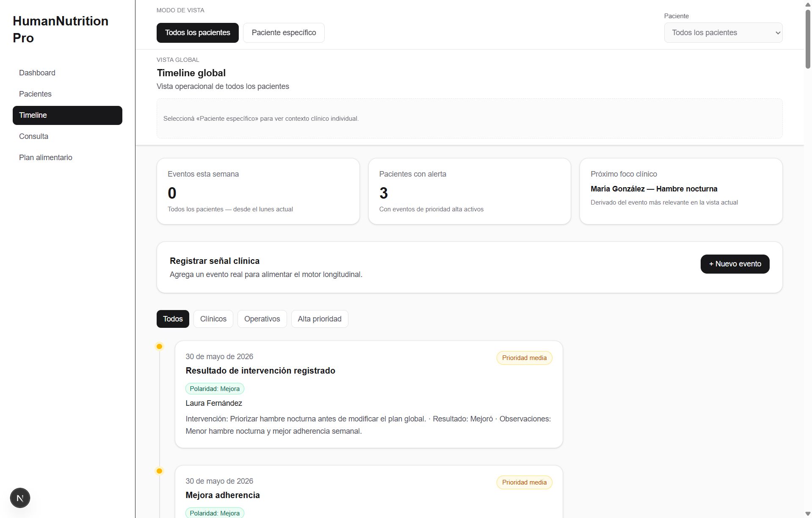Click the Pacientes con alerta card
This screenshot has height=518, width=812.
pyautogui.click(x=470, y=191)
